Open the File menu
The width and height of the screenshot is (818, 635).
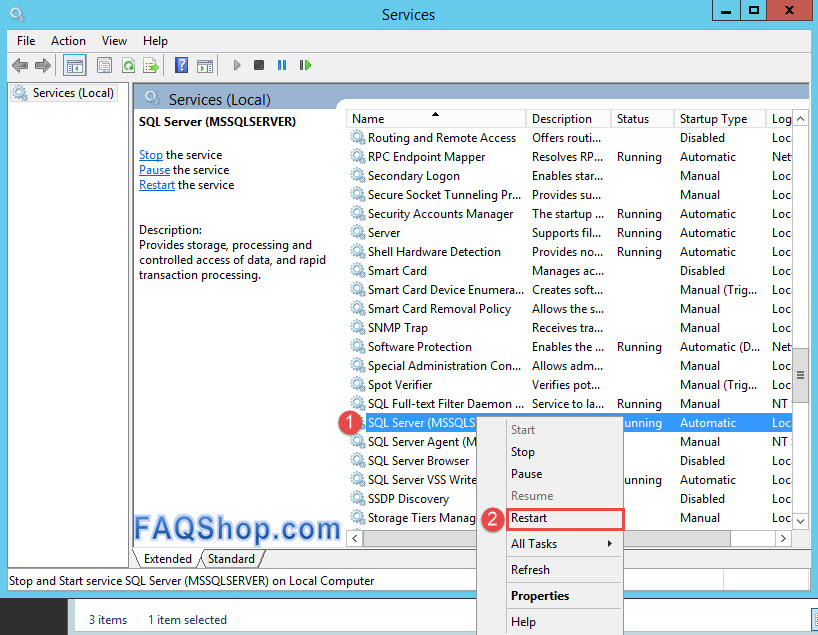26,40
